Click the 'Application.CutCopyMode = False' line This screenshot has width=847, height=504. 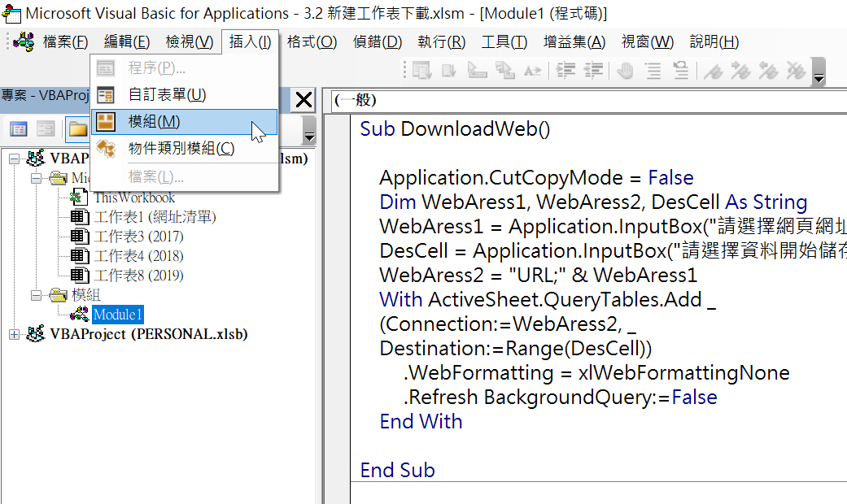(x=536, y=177)
